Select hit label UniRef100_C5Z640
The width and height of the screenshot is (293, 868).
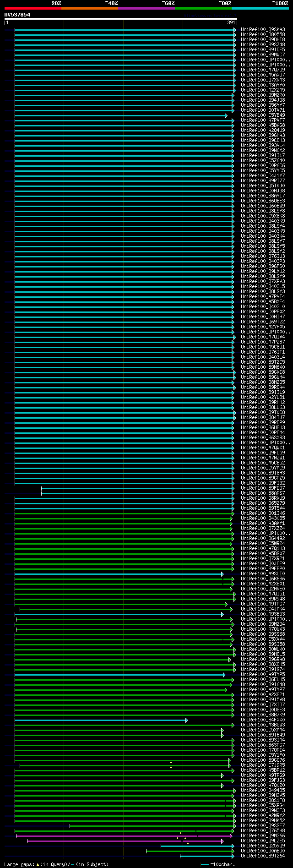point(263,161)
